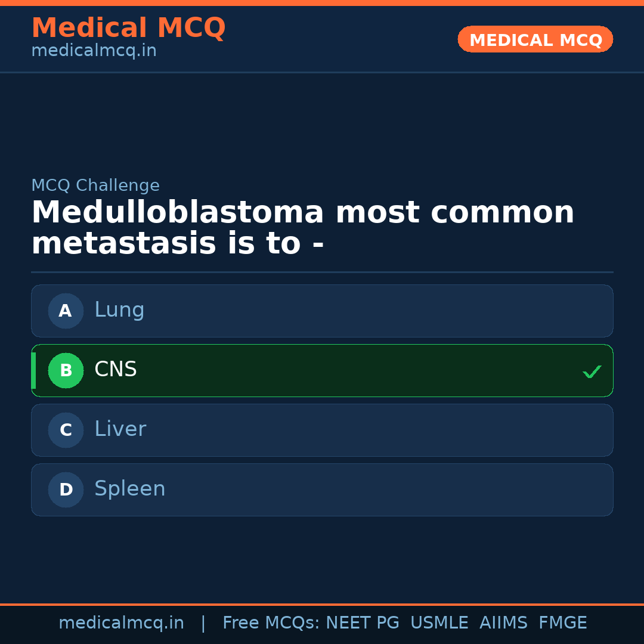The image size is (644, 644).
Task: Choose the Liver answer option
Action: click(322, 430)
